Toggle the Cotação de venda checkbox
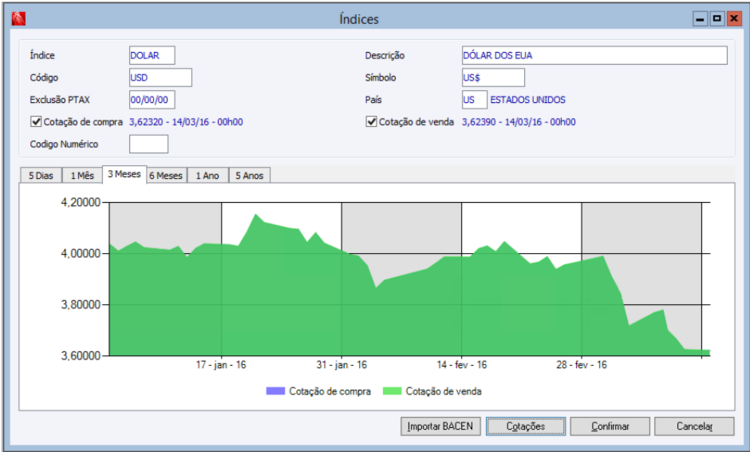The image size is (750, 452). coord(371,121)
